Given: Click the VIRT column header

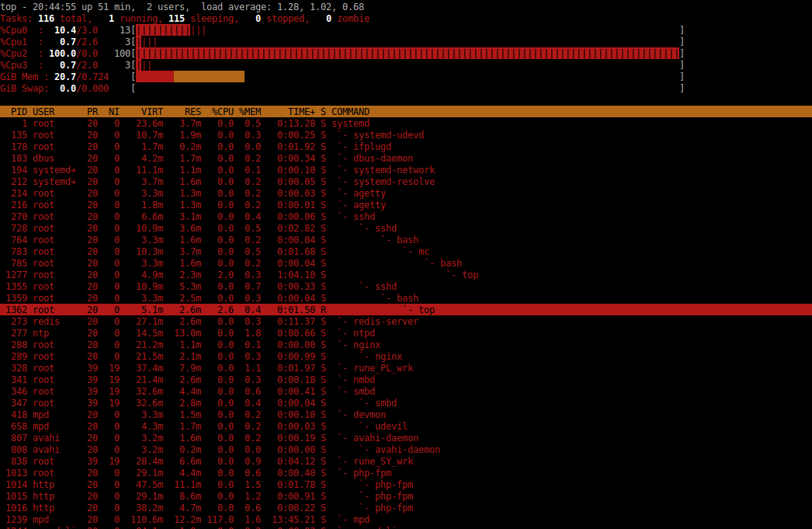Looking at the screenshot, I should (x=152, y=112).
